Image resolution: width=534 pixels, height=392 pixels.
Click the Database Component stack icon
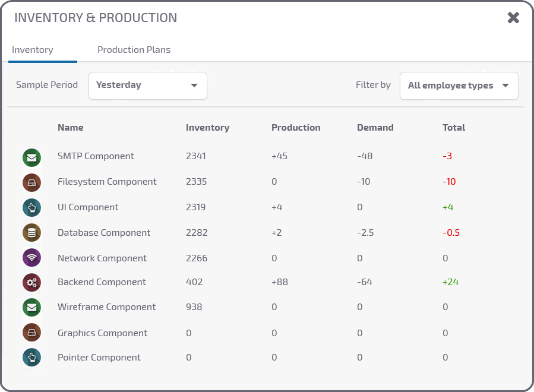31,233
